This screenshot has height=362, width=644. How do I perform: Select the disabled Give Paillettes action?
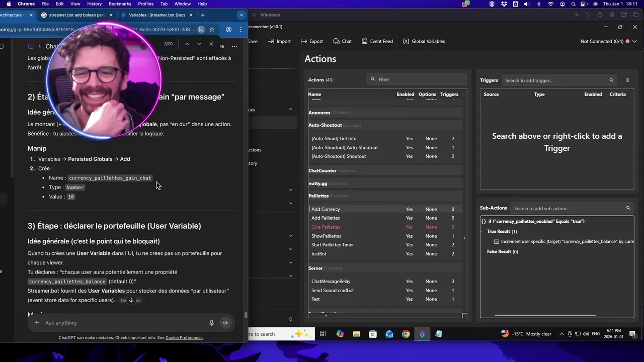coord(385,227)
